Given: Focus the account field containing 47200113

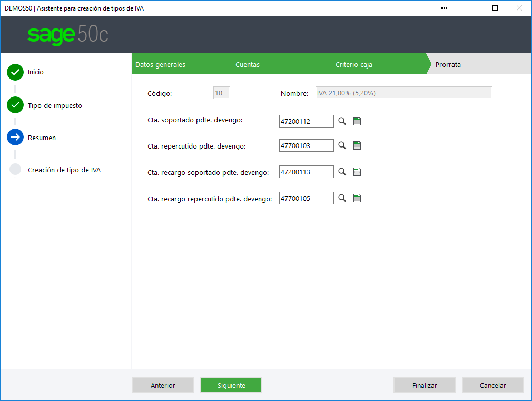Looking at the screenshot, I should pyautogui.click(x=307, y=172).
